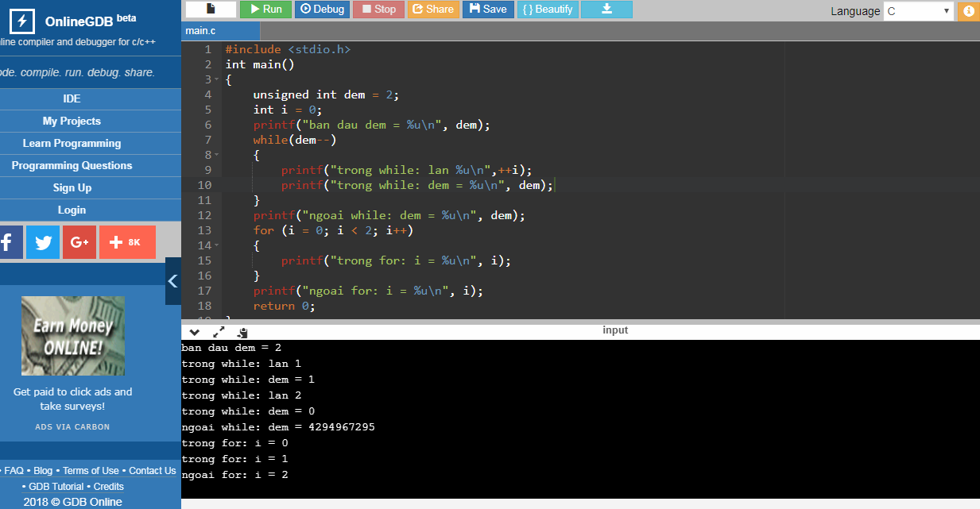Open My Projects in the sidebar
Screen dimensions: 980x509
click(x=72, y=121)
